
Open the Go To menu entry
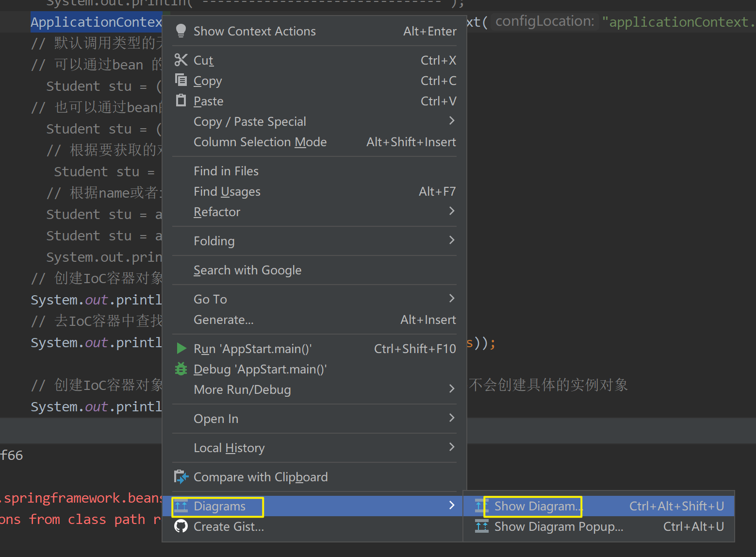point(314,299)
